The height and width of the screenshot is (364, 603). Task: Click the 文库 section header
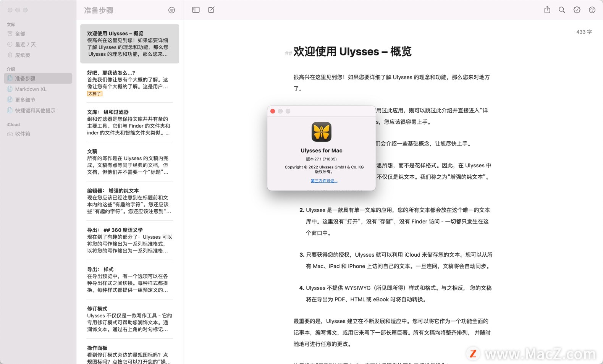pos(11,24)
